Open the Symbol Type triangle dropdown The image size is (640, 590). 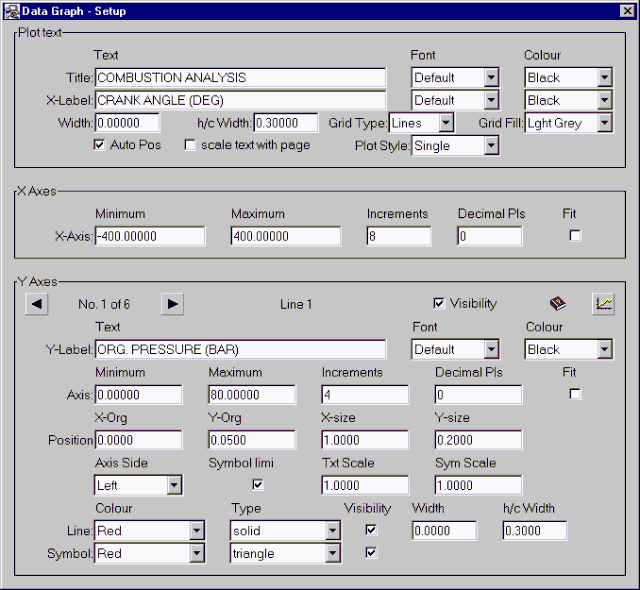pos(333,553)
